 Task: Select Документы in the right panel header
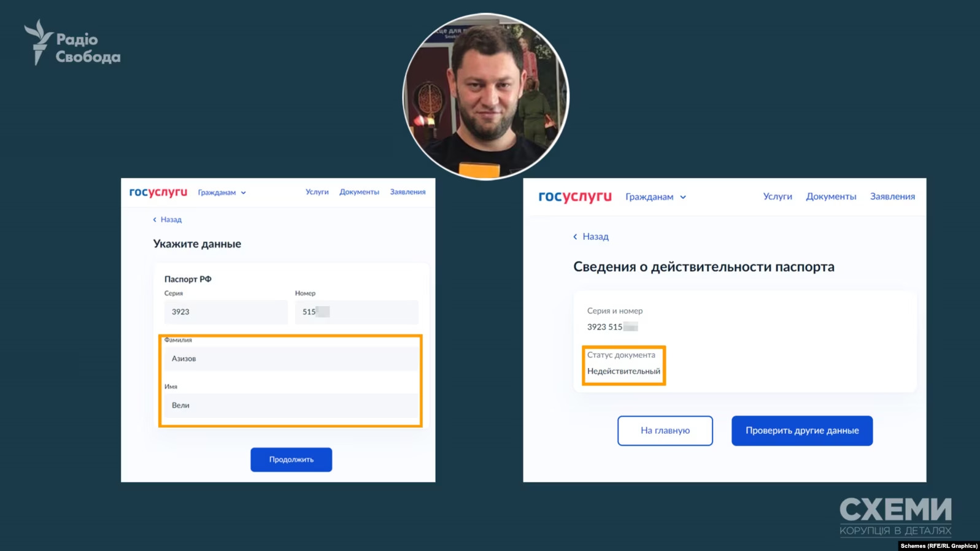tap(831, 196)
